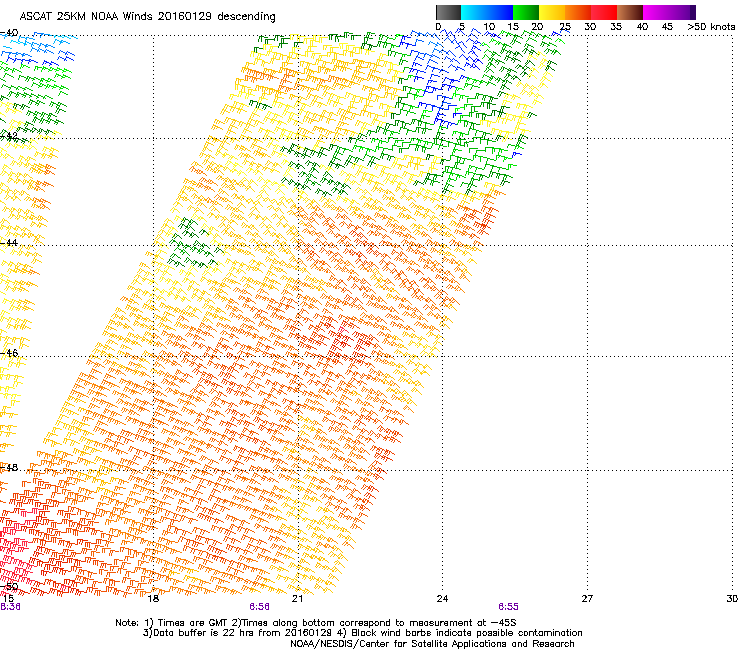Click the longitude label '18'
740x650 pixels.
pos(153,599)
